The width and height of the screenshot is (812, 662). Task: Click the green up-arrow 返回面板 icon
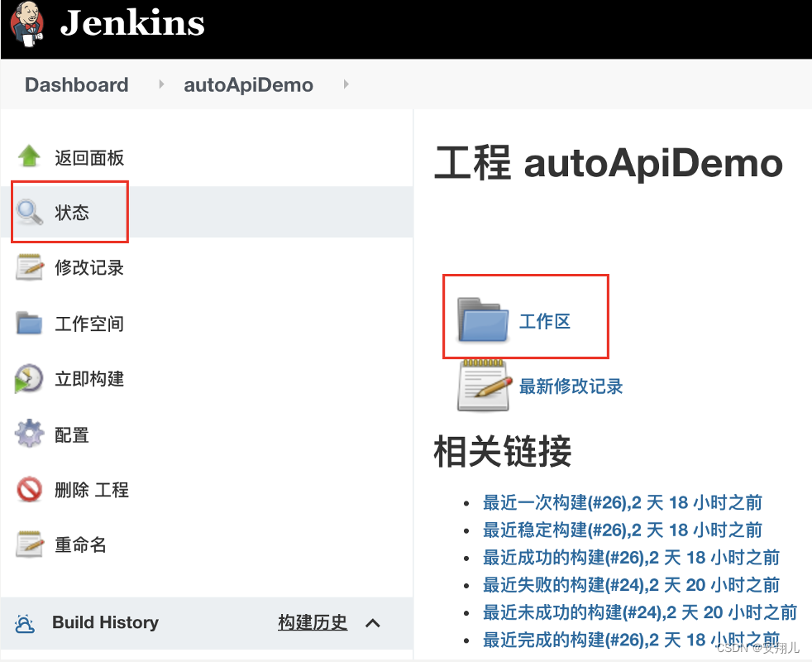click(x=29, y=156)
